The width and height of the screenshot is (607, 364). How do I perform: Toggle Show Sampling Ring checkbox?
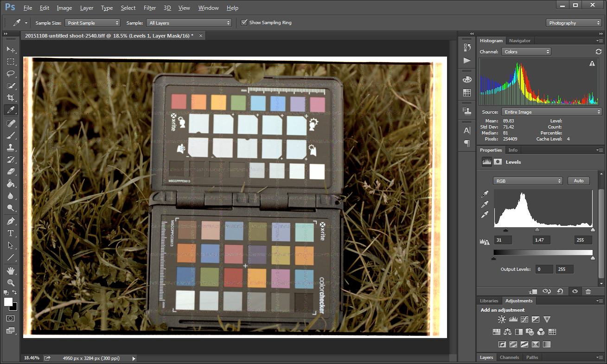click(x=244, y=22)
